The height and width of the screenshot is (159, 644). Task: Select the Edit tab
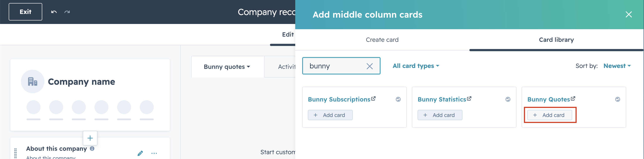click(288, 34)
